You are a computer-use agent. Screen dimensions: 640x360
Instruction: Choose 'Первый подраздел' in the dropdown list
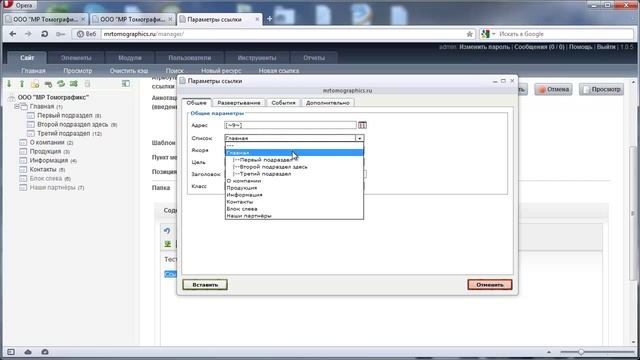click(x=294, y=160)
